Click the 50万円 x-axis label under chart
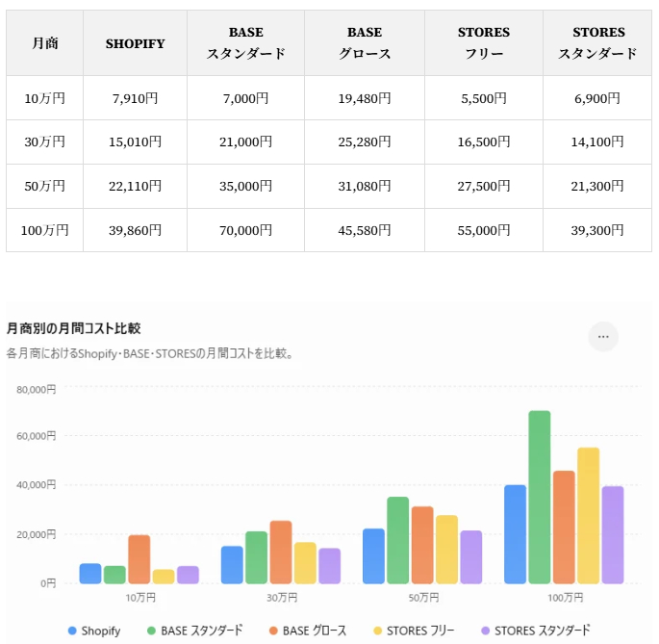This screenshot has height=644, width=659. tap(423, 598)
